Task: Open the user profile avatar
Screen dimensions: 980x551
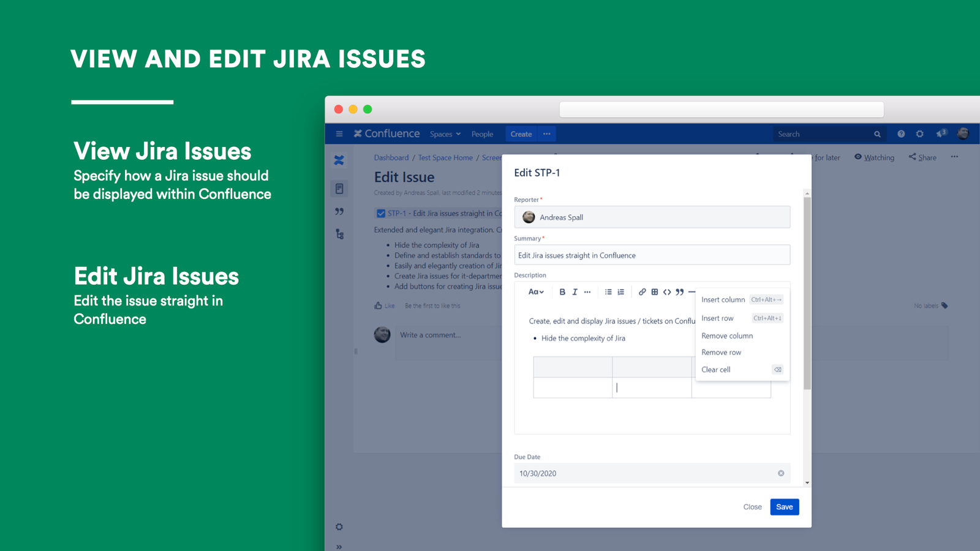Action: pos(963,133)
